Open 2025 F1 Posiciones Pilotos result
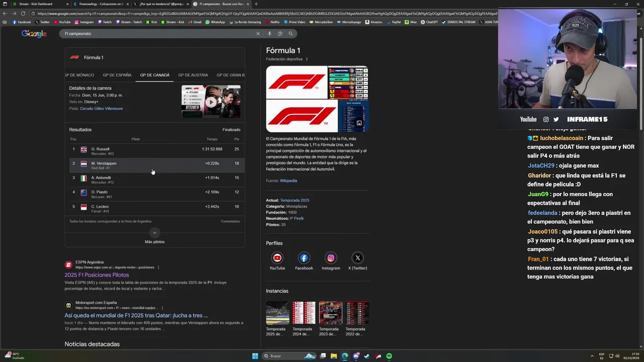 pyautogui.click(x=97, y=275)
